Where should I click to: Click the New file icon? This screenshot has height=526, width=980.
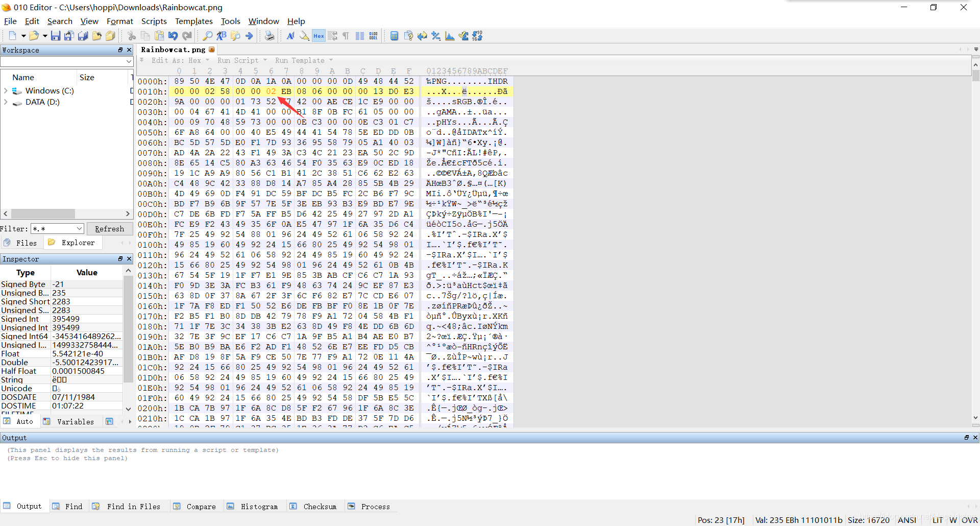pos(13,36)
